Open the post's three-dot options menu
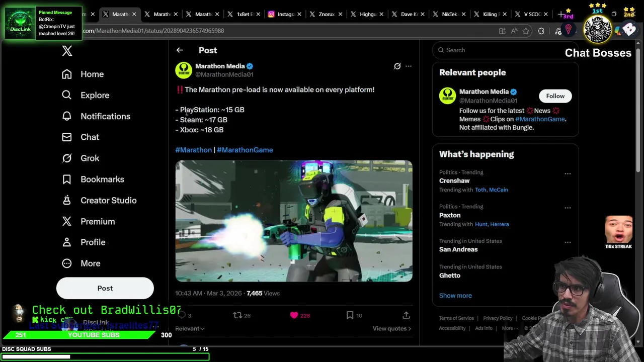644x362 pixels. pos(409,66)
